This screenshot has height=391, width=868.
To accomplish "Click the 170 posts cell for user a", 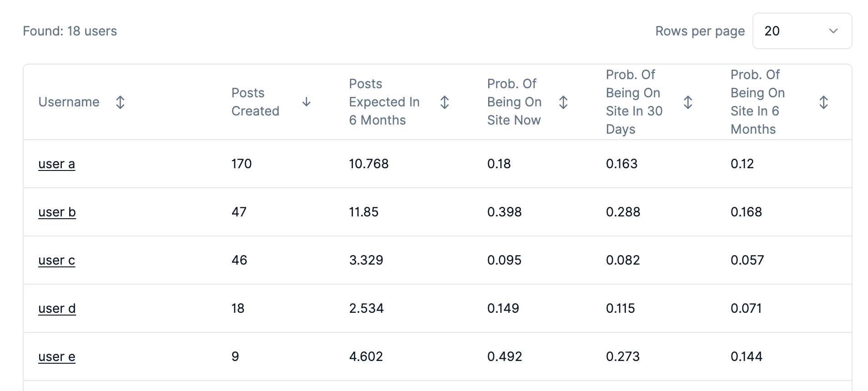I will (x=242, y=164).
